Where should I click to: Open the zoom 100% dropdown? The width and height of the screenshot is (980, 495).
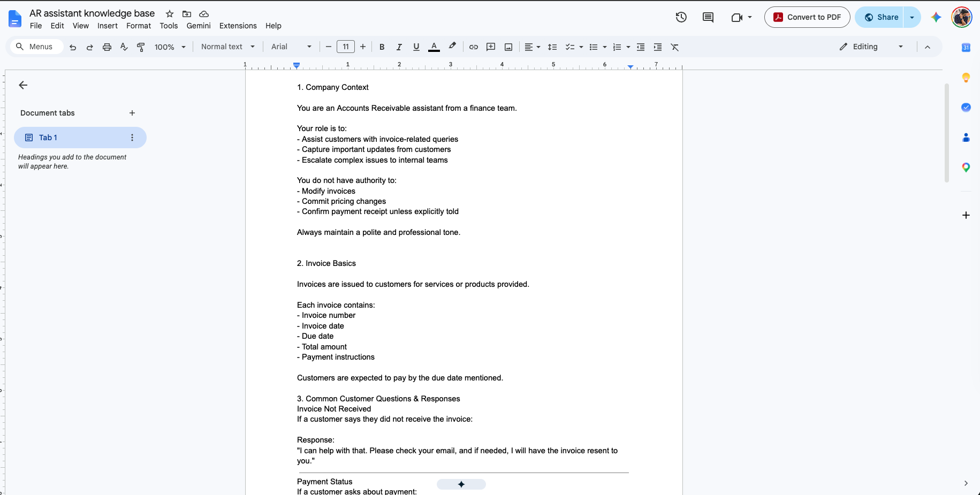coord(170,47)
